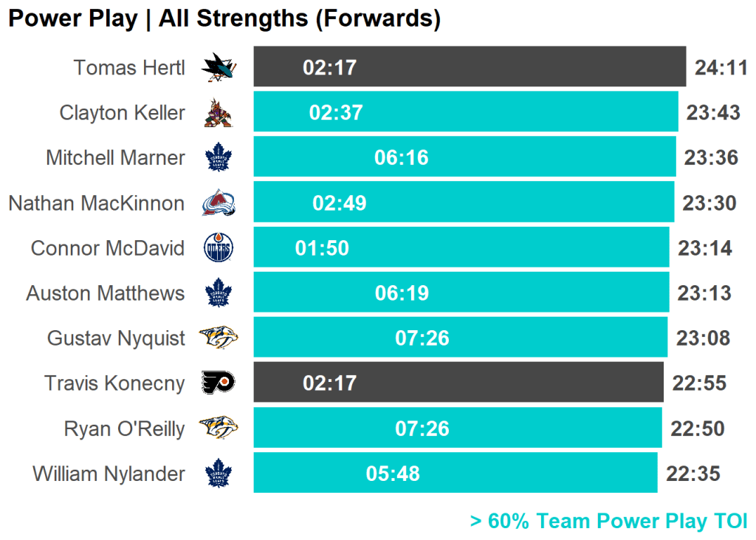Click William Nylander's Maple Leafs logo
Image resolution: width=756 pixels, height=540 pixels.
pos(219,473)
